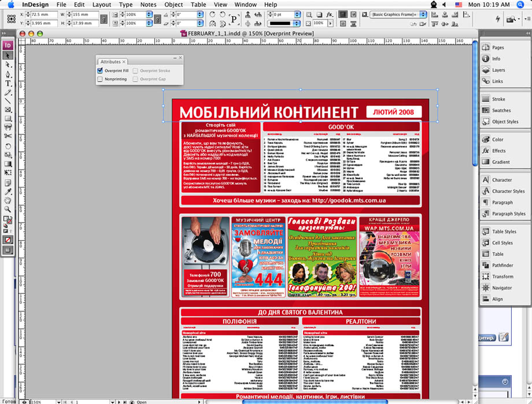The height and width of the screenshot is (404, 532).
Task: Toggle the preview mode button in toolbox
Action: pos(8,250)
